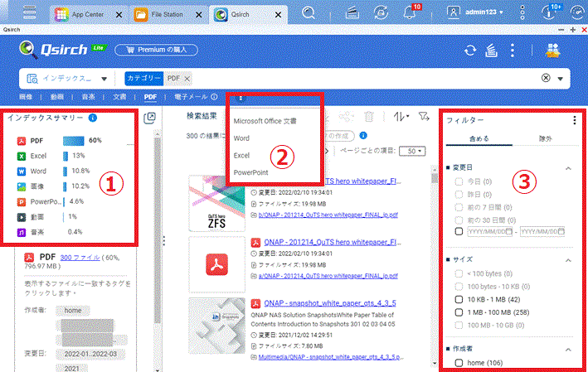588x372 pixels.
Task: Switch to the 含める filter tab
Action: [479, 138]
